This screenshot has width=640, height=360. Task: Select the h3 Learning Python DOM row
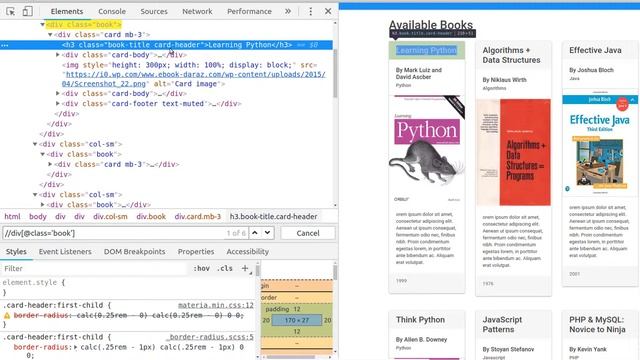167,45
